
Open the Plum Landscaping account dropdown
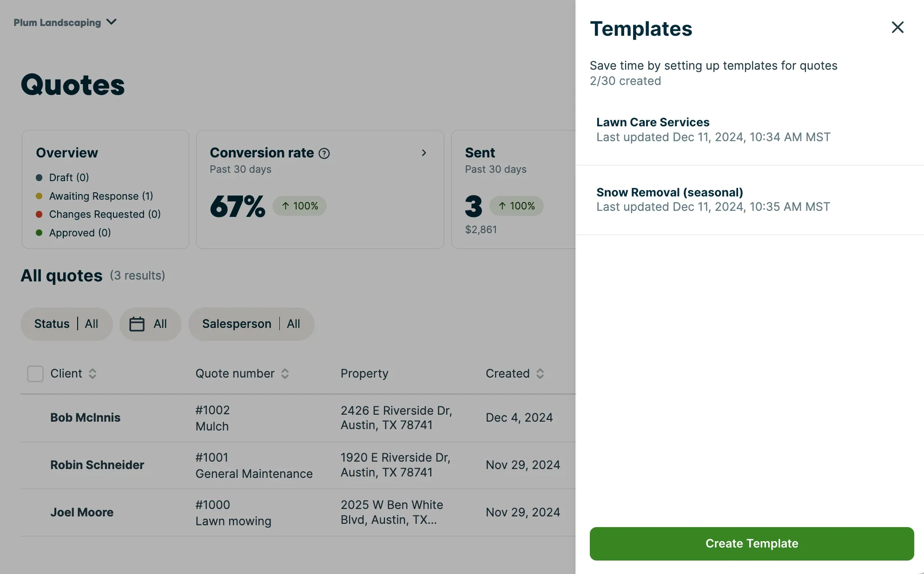tap(65, 22)
